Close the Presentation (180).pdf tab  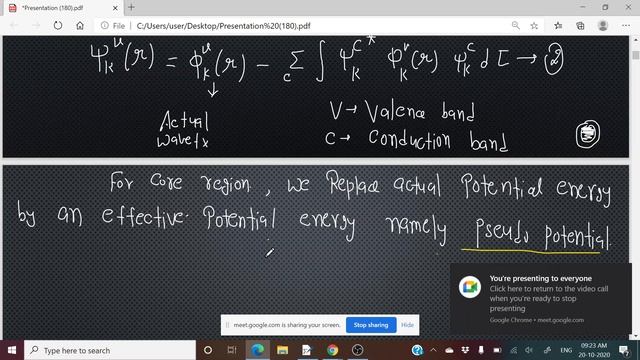(115, 8)
